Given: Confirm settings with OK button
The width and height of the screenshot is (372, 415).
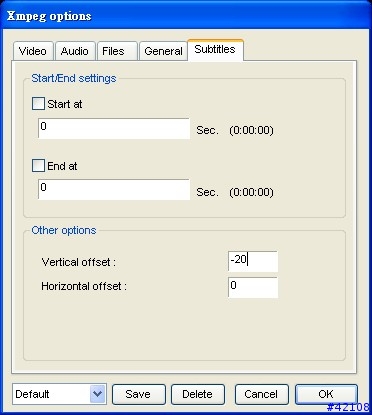Looking at the screenshot, I should pyautogui.click(x=326, y=394).
